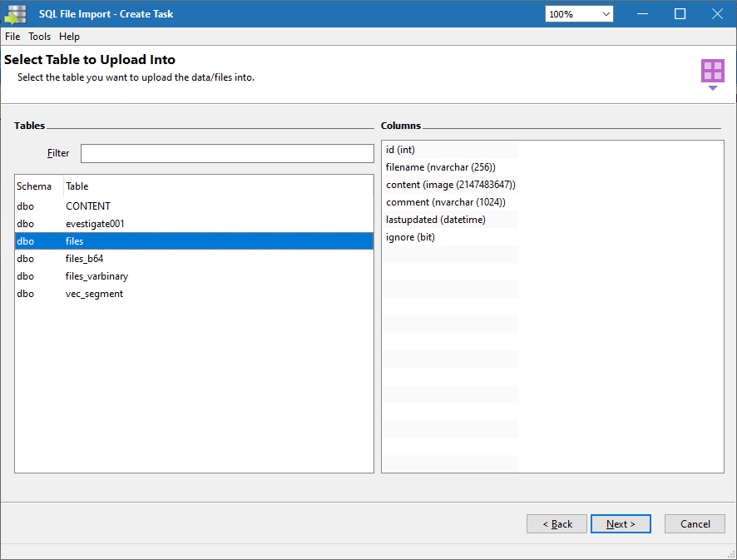
Task: Click into the Filter text field
Action: [x=227, y=153]
